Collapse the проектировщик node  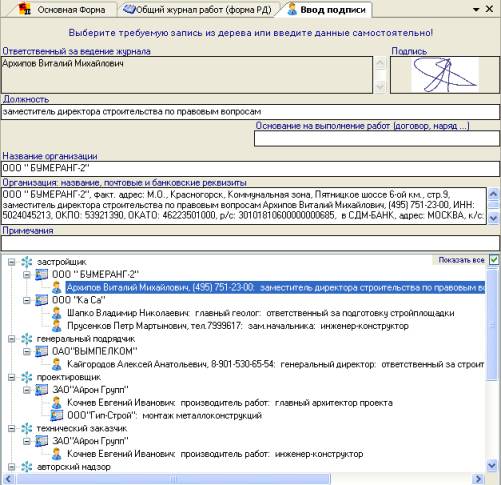coord(12,377)
